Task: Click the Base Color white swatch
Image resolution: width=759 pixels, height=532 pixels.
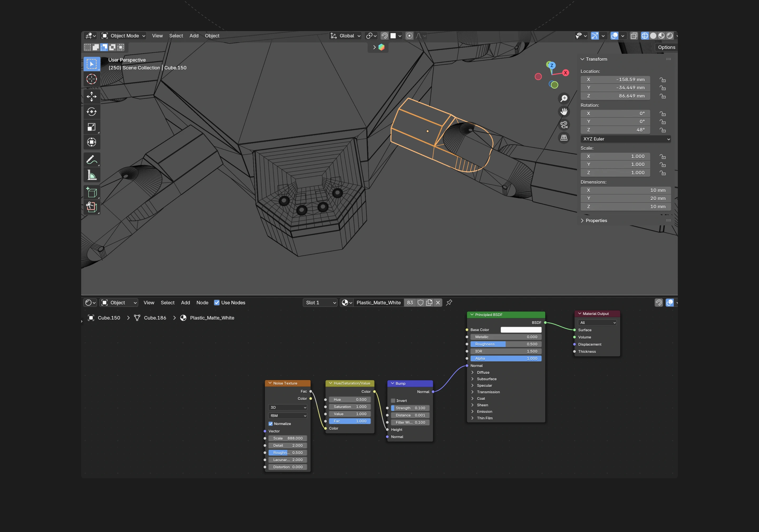Action: [x=521, y=330]
